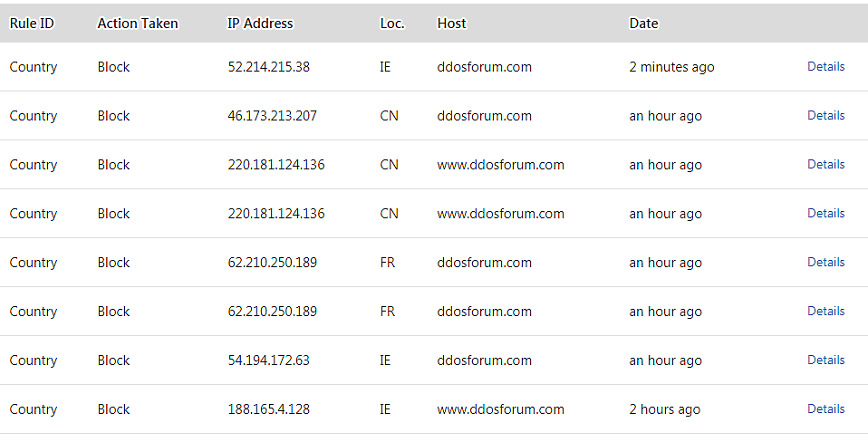Screen dimensions: 868x442
Task: Sort by the Date column header
Action: (x=643, y=24)
